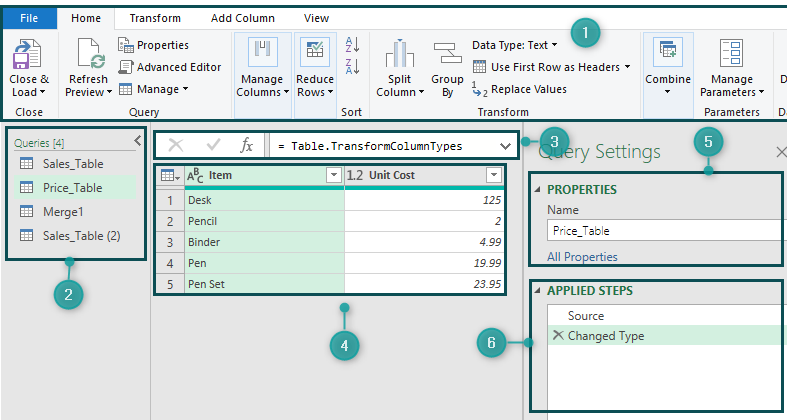Click Replace Values
787x420 pixels.
coord(519,89)
